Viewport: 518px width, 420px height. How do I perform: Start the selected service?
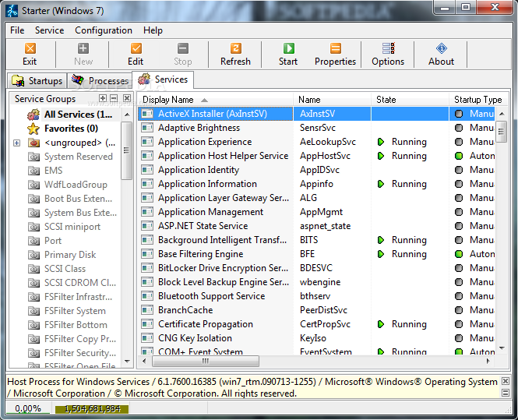(288, 55)
